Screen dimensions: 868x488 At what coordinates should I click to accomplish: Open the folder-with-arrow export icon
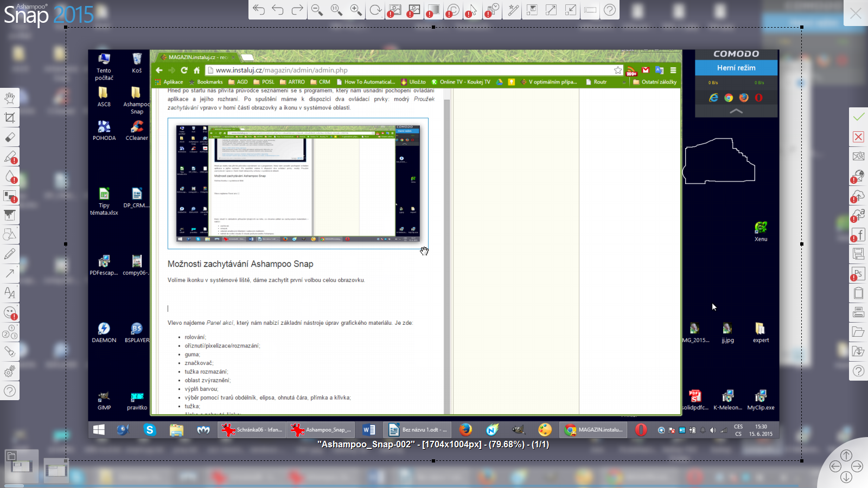[858, 351]
